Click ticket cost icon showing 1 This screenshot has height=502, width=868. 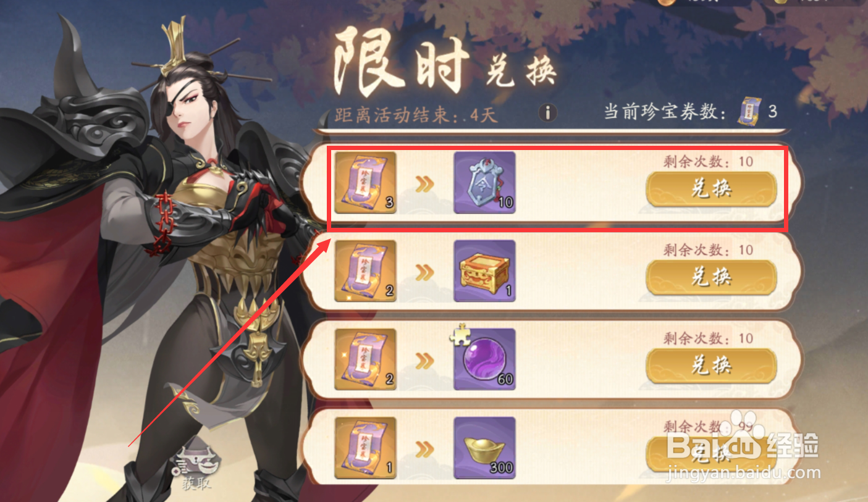pos(366,448)
